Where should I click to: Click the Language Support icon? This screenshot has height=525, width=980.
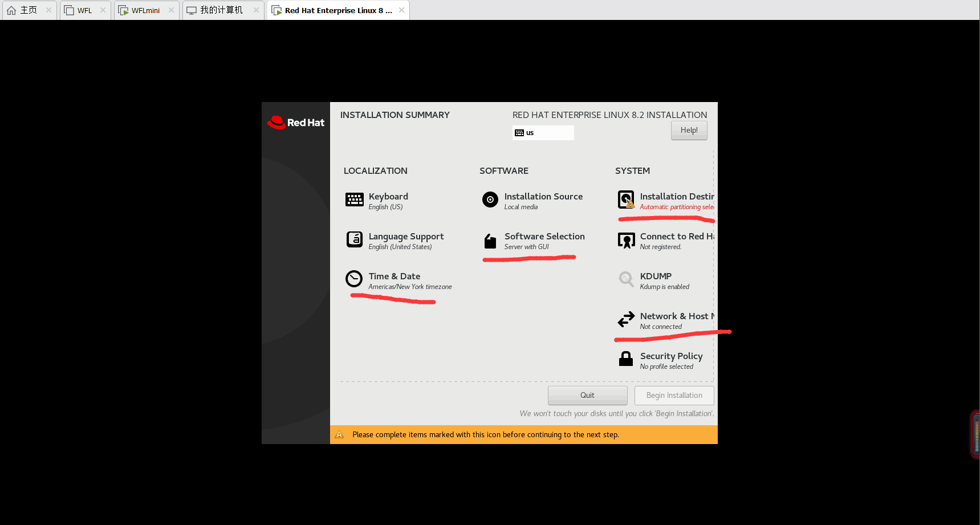pyautogui.click(x=354, y=239)
